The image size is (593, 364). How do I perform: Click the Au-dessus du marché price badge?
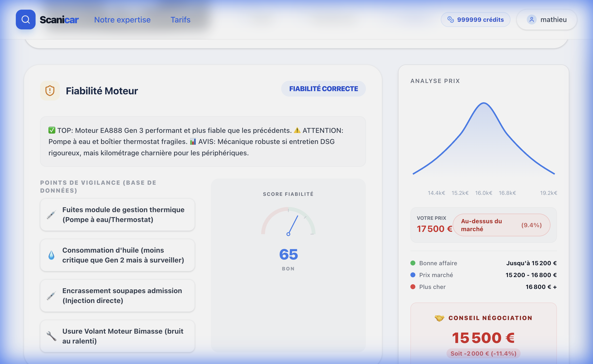(501, 225)
